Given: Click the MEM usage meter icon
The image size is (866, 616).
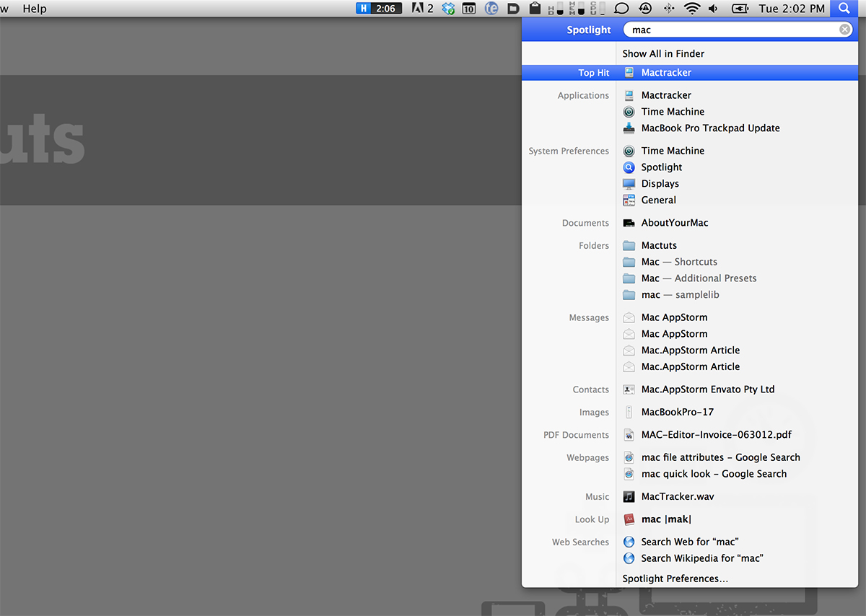Looking at the screenshot, I should point(577,9).
